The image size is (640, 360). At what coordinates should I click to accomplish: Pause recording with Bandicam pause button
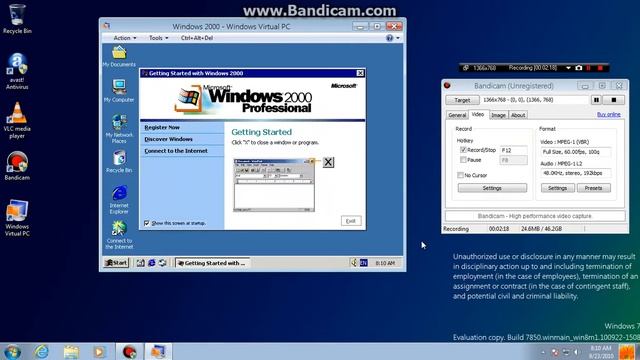(596, 100)
